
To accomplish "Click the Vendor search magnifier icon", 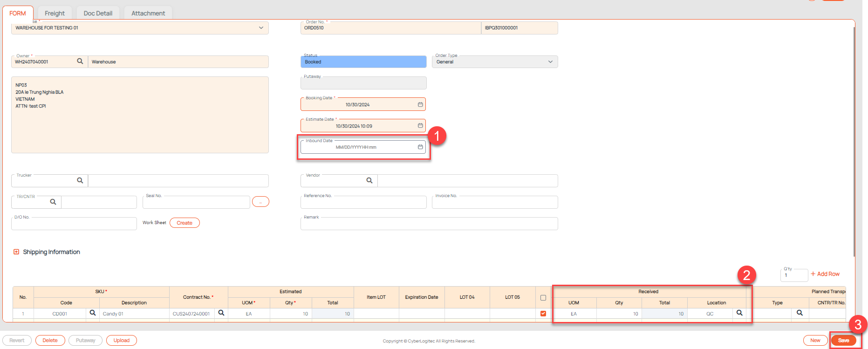I will click(x=369, y=181).
